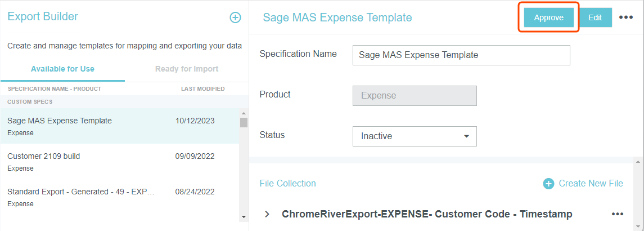Image resolution: width=644 pixels, height=231 pixels.
Task: Click the add new template plus icon
Action: [x=235, y=17]
